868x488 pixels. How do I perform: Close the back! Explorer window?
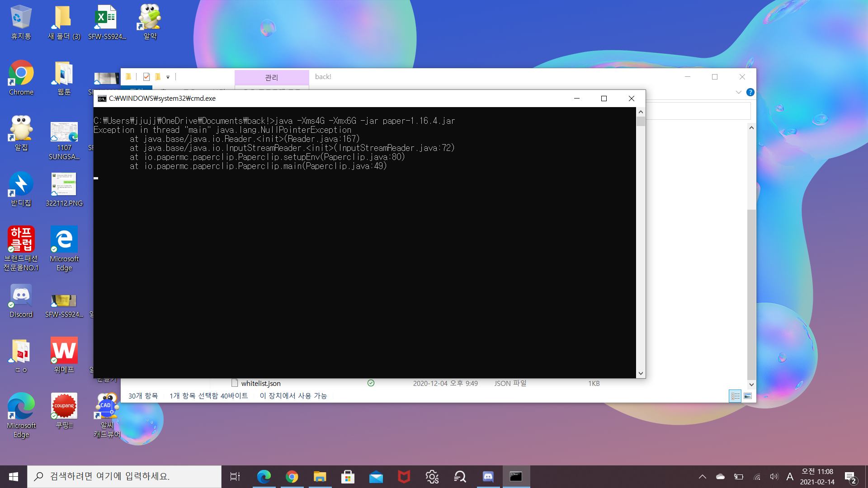pyautogui.click(x=742, y=77)
